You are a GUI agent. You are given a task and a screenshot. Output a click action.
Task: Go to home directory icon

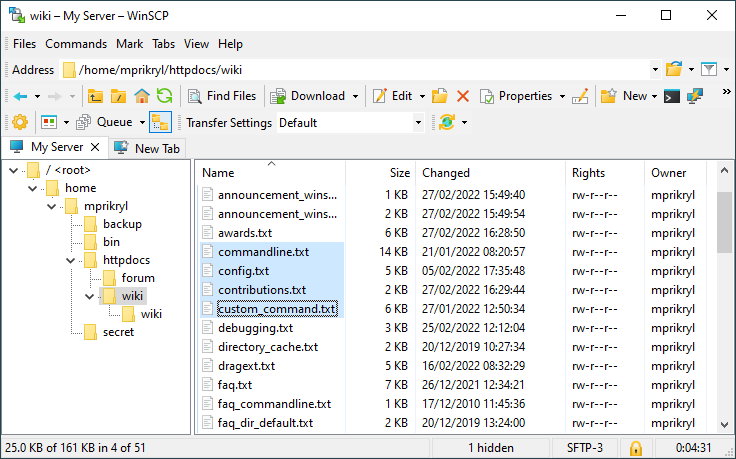pos(142,96)
